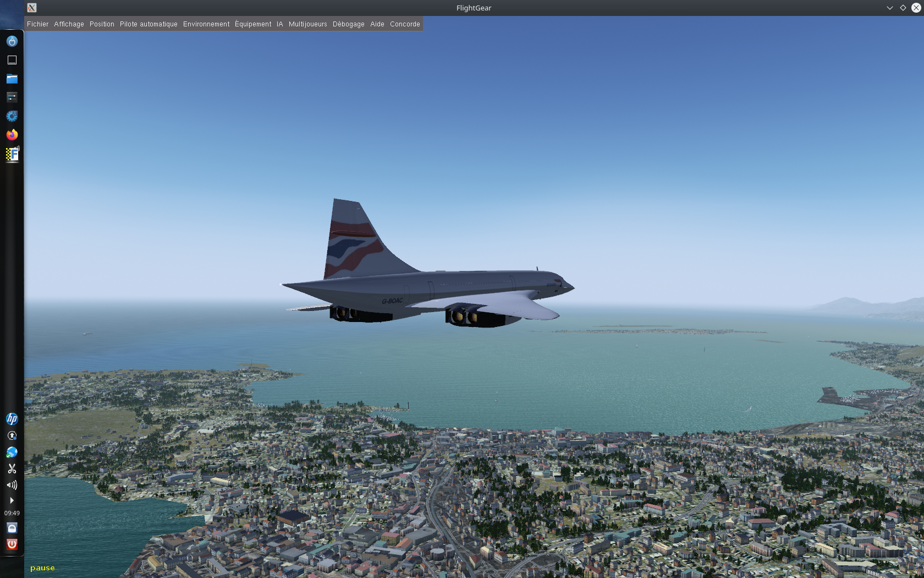Open the Fichier menu
This screenshot has height=578, width=924.
point(37,24)
